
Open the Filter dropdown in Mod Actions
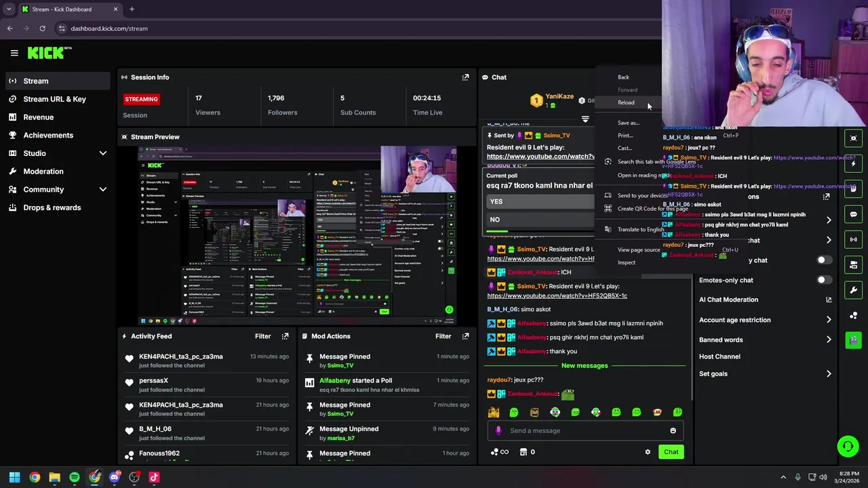pos(443,336)
